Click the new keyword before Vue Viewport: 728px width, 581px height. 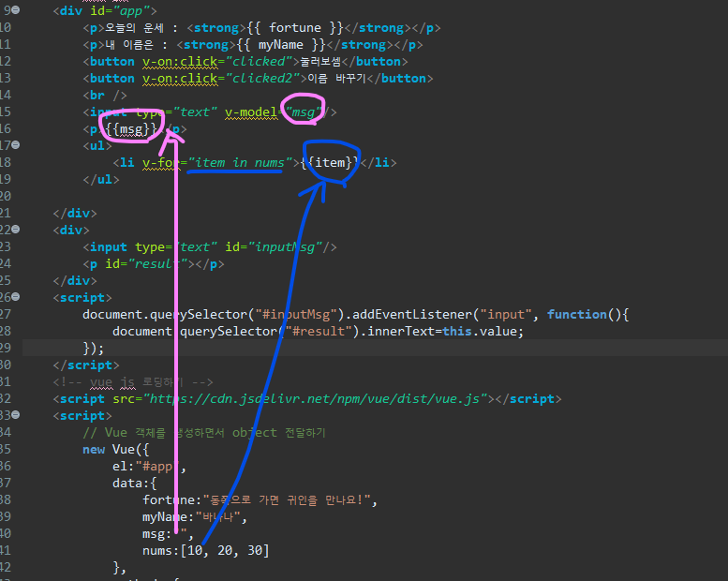[x=94, y=450]
